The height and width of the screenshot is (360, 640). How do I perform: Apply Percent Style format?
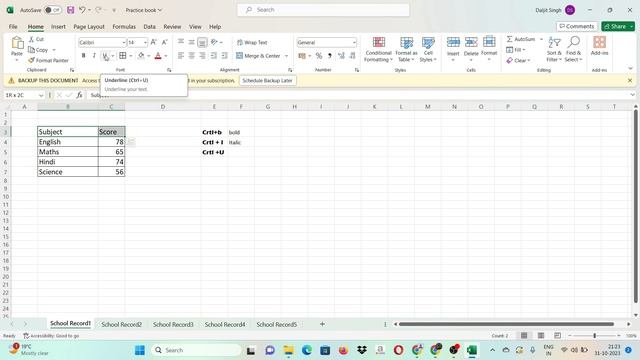pyautogui.click(x=319, y=56)
